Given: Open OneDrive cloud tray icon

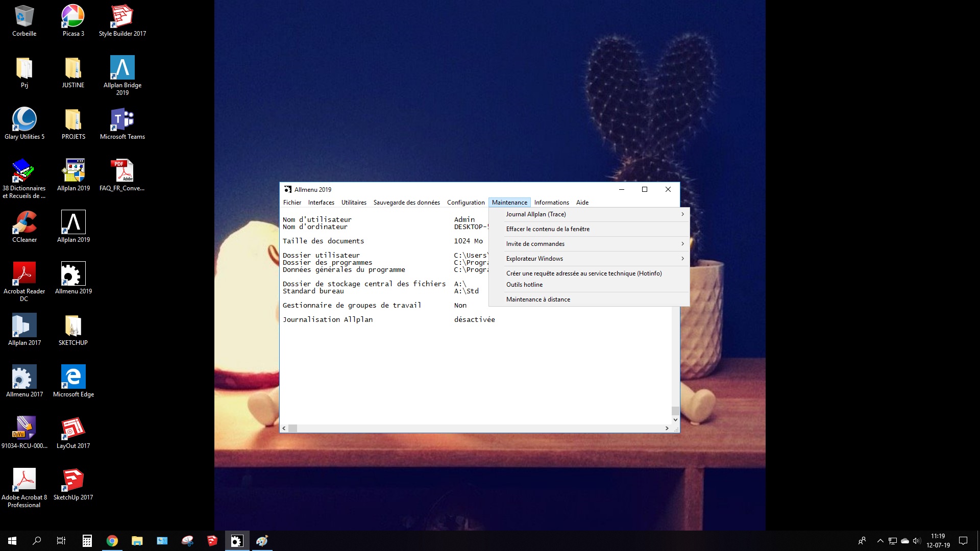Looking at the screenshot, I should pyautogui.click(x=905, y=541).
